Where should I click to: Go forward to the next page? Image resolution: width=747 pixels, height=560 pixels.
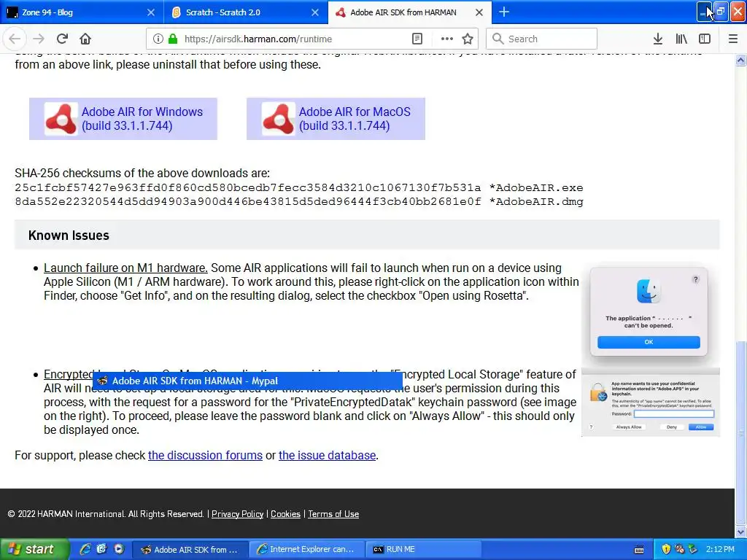coord(39,39)
